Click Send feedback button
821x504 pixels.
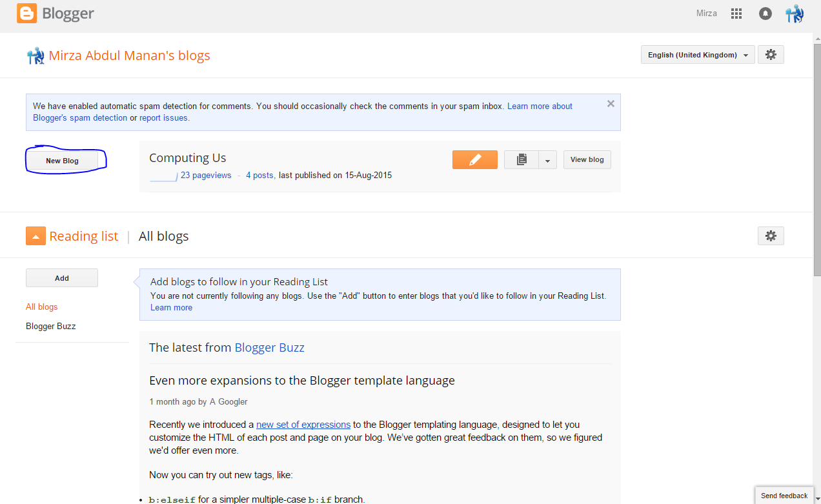pyautogui.click(x=784, y=496)
